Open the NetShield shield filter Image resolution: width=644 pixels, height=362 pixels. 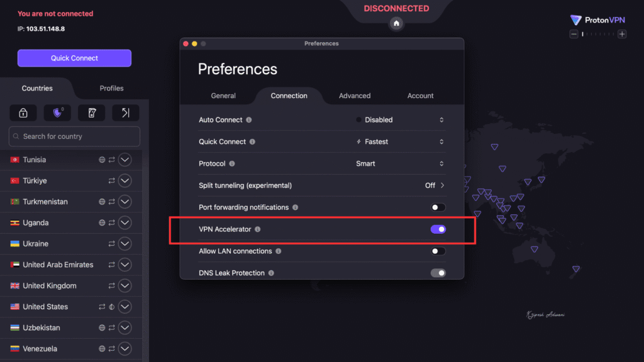click(x=57, y=112)
